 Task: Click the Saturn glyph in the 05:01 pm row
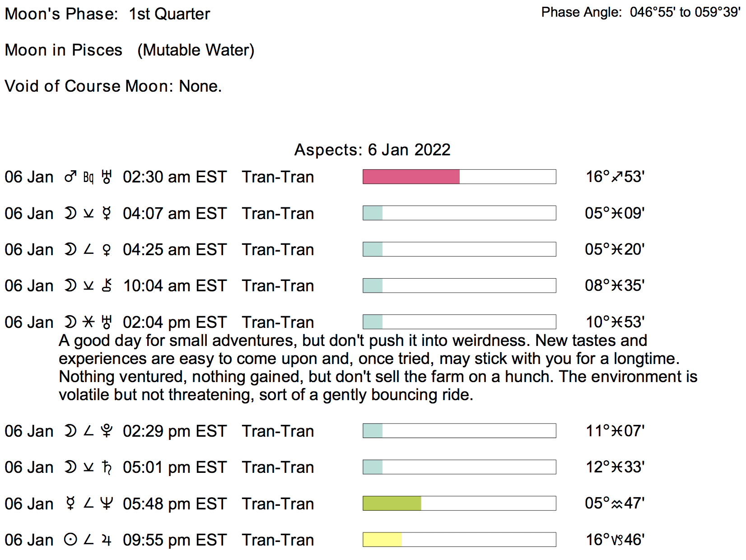(107, 467)
